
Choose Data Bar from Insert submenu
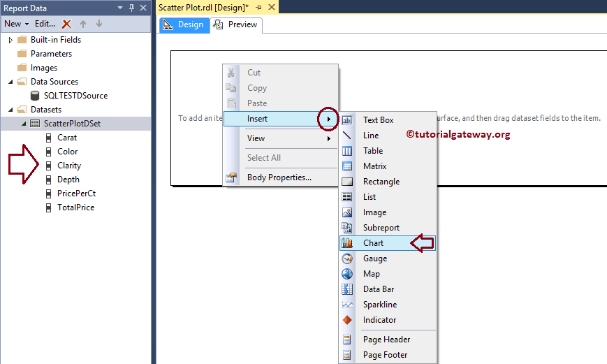click(388, 289)
